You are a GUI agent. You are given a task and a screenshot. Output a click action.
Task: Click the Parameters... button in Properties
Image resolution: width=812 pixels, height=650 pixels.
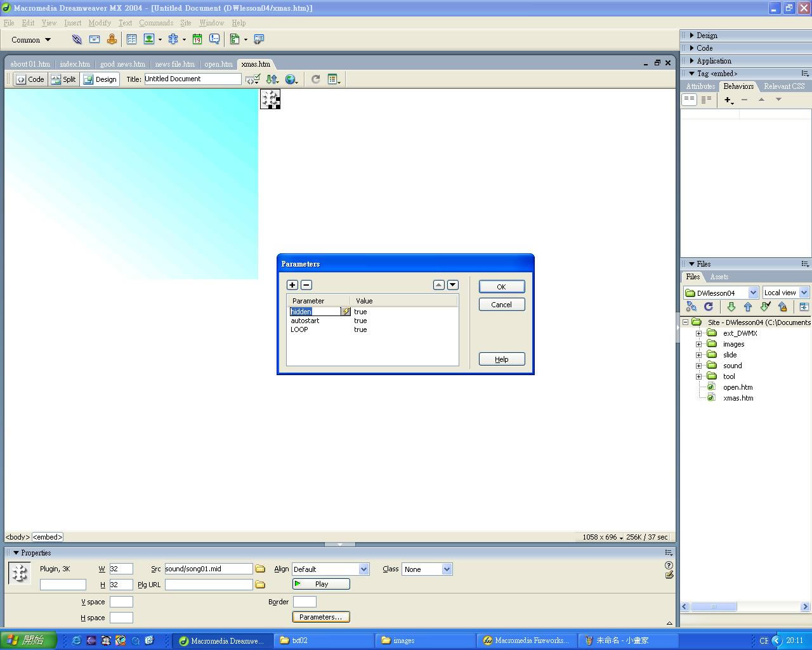[321, 617]
